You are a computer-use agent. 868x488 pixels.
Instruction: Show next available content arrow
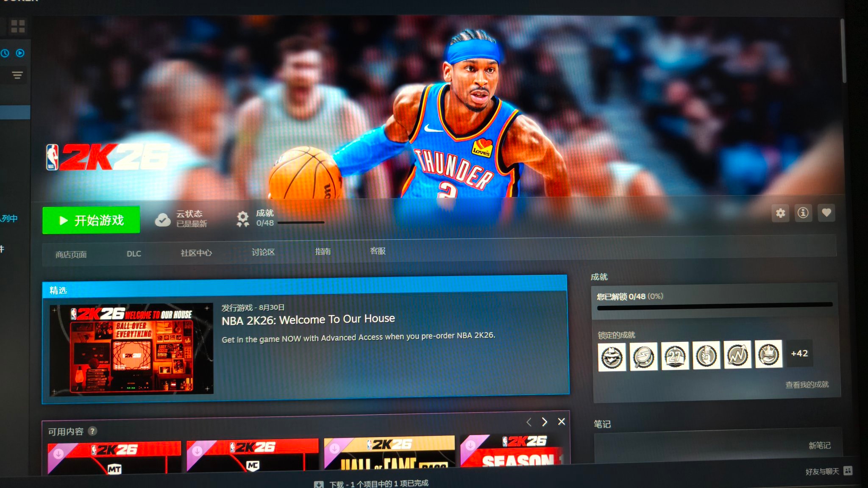click(545, 422)
